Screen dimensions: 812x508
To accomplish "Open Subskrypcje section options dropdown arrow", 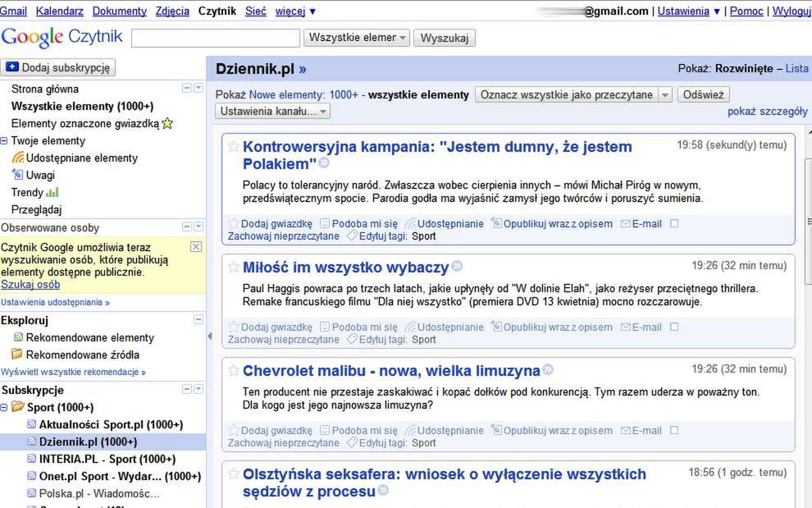I will coord(198,389).
